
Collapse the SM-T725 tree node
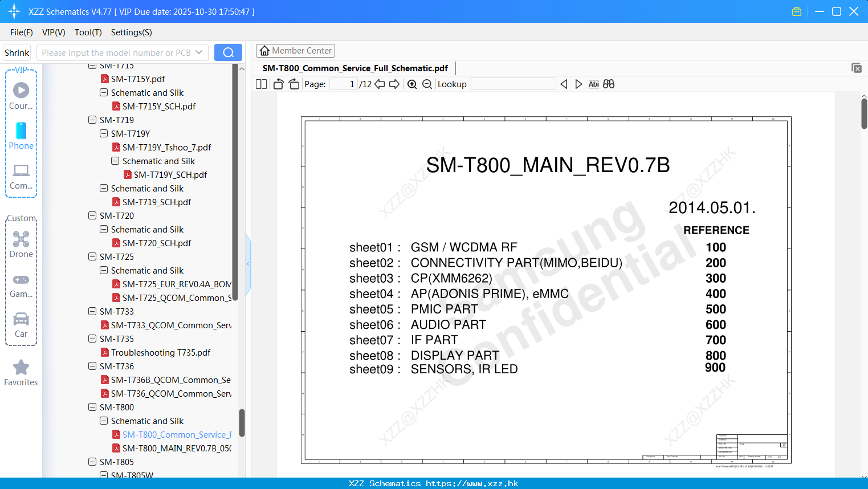pos(92,256)
